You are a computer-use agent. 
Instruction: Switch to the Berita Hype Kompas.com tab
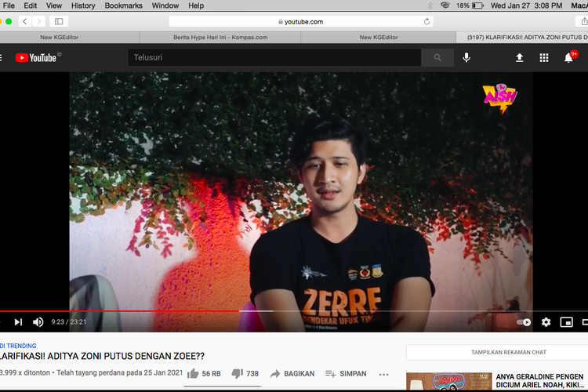click(x=220, y=37)
